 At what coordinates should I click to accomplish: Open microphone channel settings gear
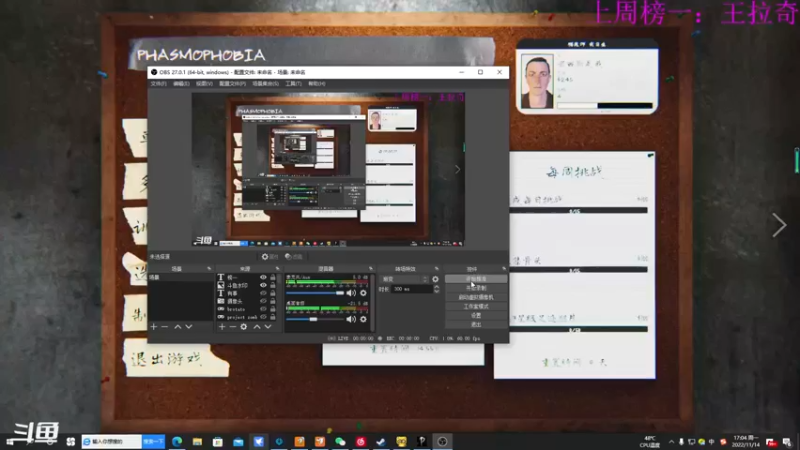363,293
